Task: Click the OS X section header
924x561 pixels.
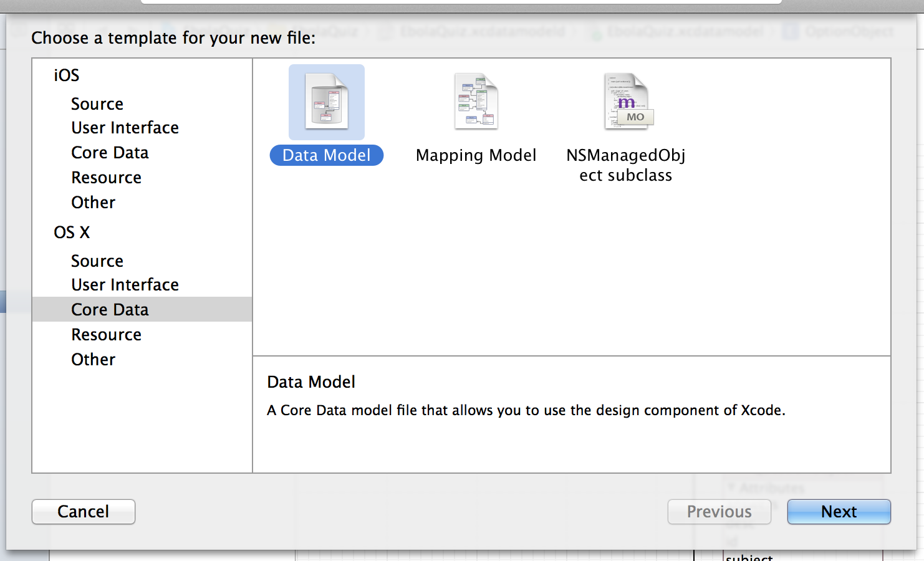Action: (72, 233)
